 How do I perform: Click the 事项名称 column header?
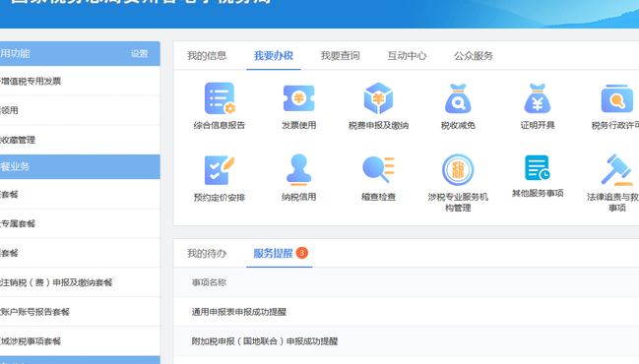209,282
